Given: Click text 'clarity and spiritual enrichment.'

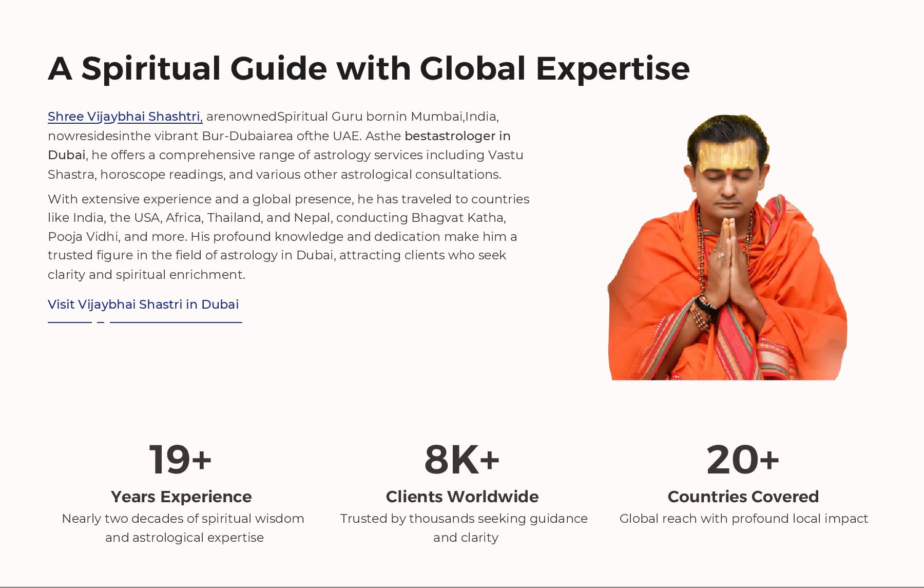Looking at the screenshot, I should click(146, 275).
